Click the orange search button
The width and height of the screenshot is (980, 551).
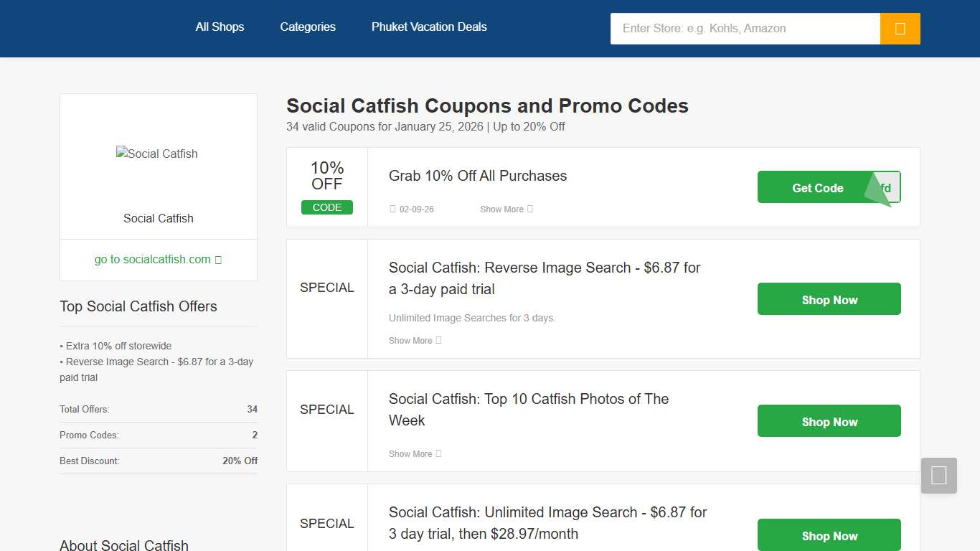900,29
